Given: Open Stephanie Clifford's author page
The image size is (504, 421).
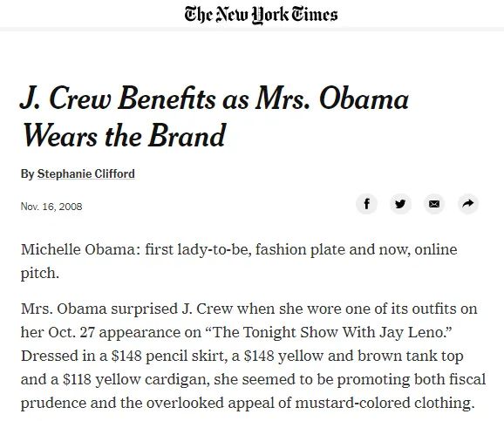Looking at the screenshot, I should point(85,173).
